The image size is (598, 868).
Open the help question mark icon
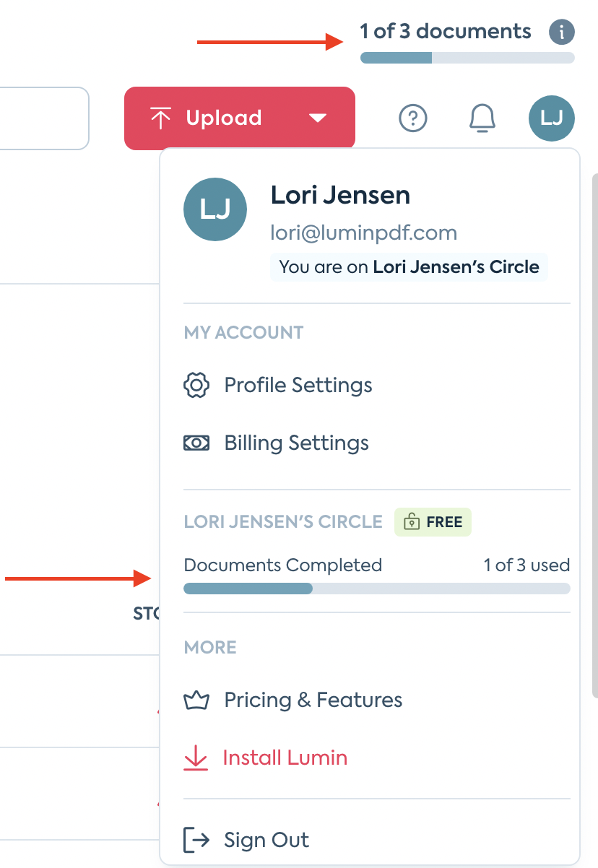coord(413,118)
